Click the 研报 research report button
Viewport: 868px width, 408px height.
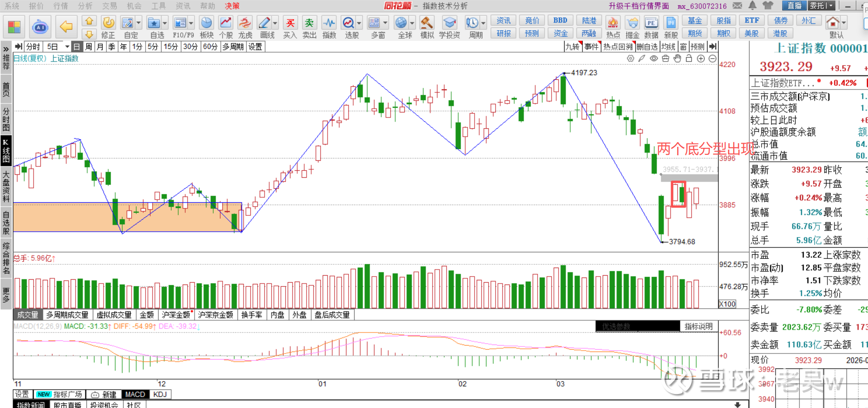click(504, 34)
